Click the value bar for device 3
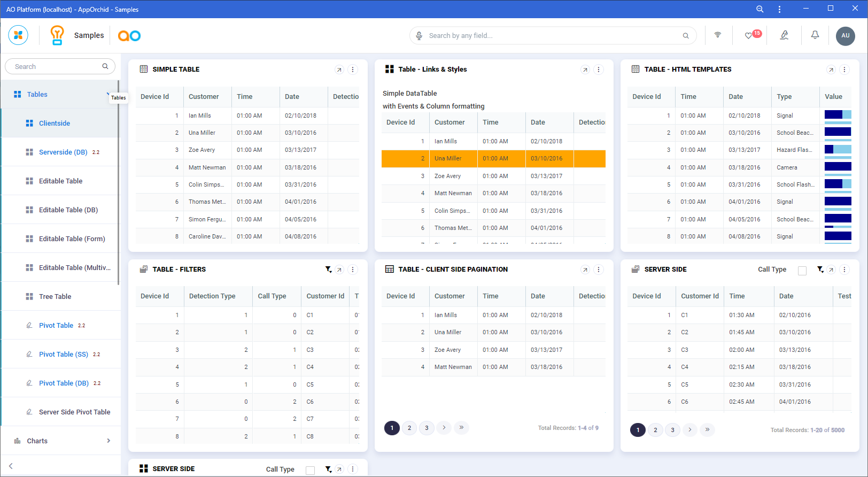Image resolution: width=868 pixels, height=477 pixels. pos(838,150)
